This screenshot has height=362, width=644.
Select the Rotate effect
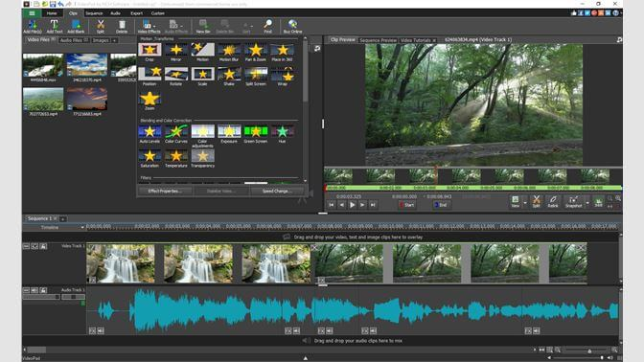[176, 77]
